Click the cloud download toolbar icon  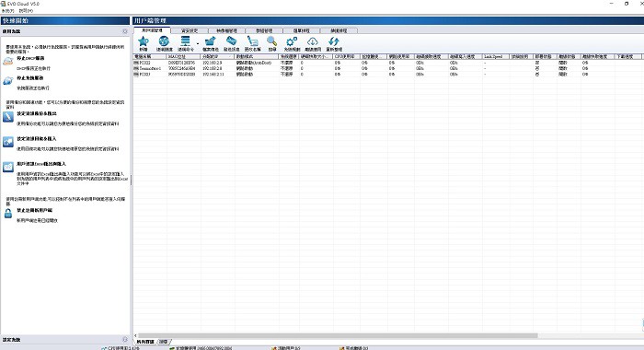click(313, 41)
